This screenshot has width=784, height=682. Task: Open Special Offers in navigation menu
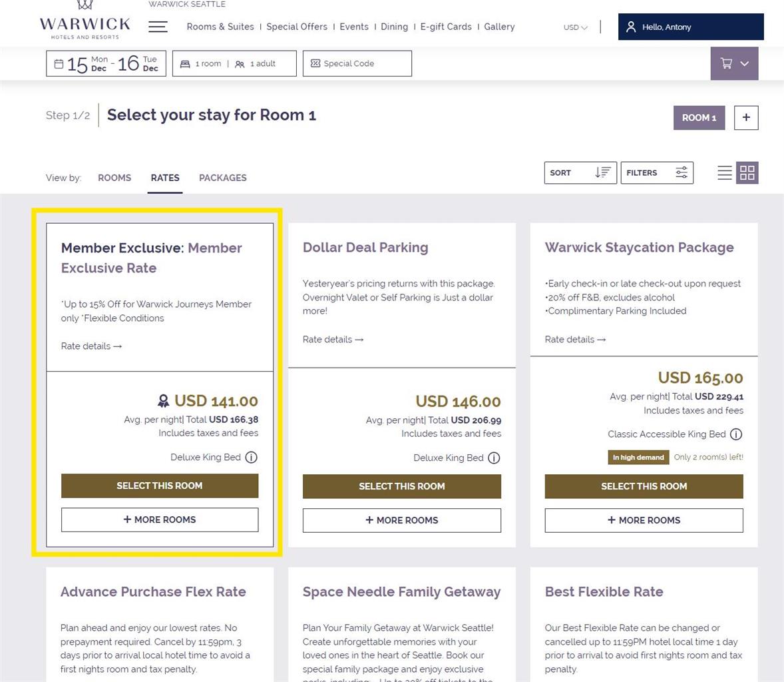pyautogui.click(x=297, y=27)
